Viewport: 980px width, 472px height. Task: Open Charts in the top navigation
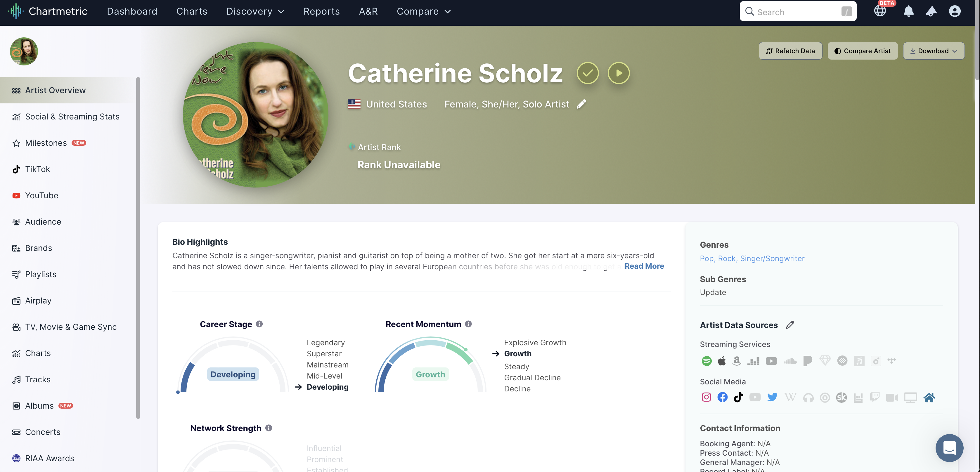pos(192,11)
